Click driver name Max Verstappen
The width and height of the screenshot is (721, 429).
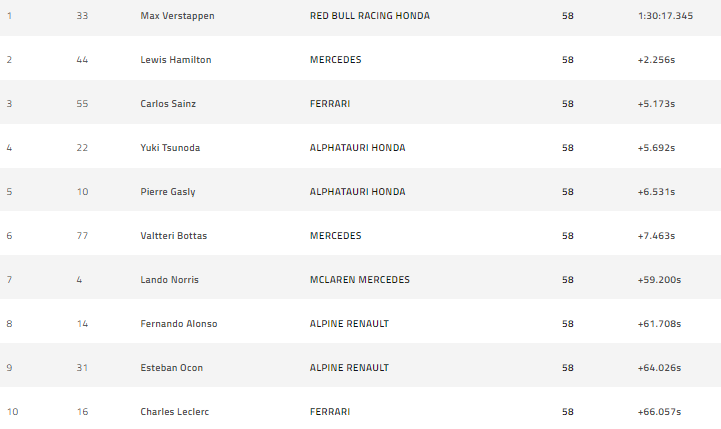[x=178, y=16]
